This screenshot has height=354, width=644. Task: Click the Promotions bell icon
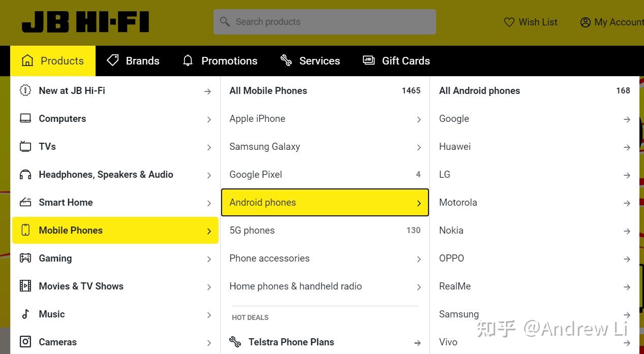188,61
